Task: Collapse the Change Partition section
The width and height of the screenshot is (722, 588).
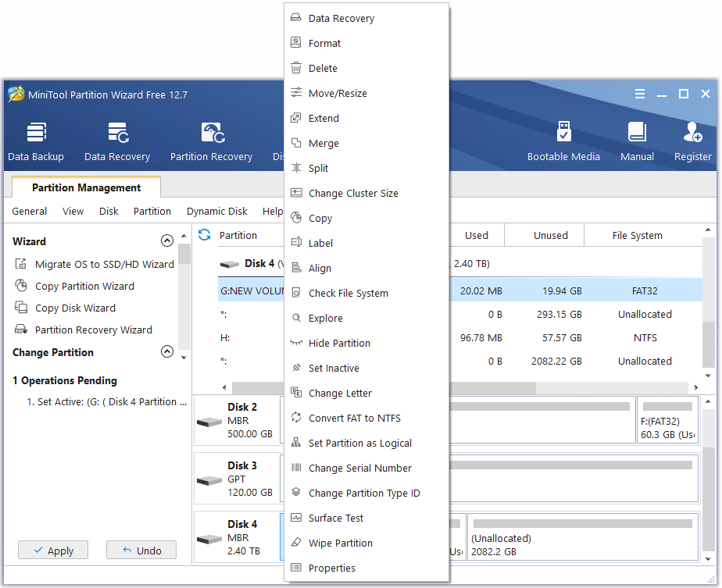Action: (167, 352)
